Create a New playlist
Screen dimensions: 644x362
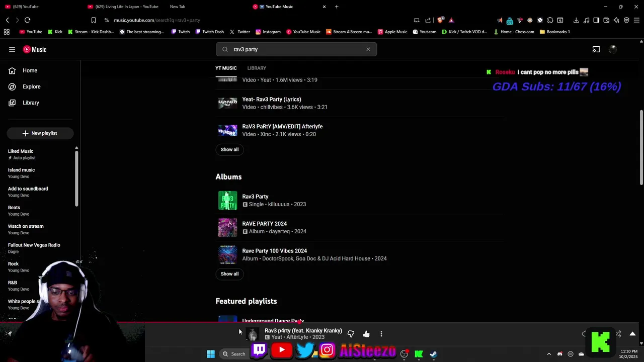40,133
